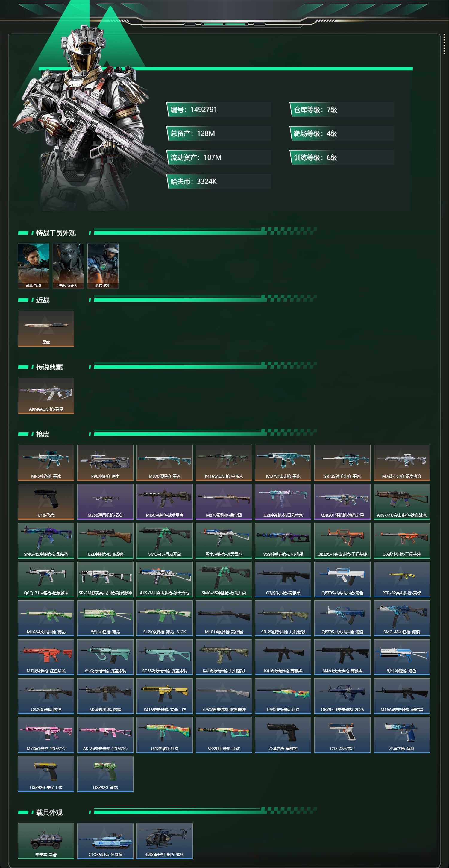Image resolution: width=449 pixels, height=868 pixels.
Task: Pick the M4A1突击步枪-高雅黑 skin card
Action: pos(342,657)
